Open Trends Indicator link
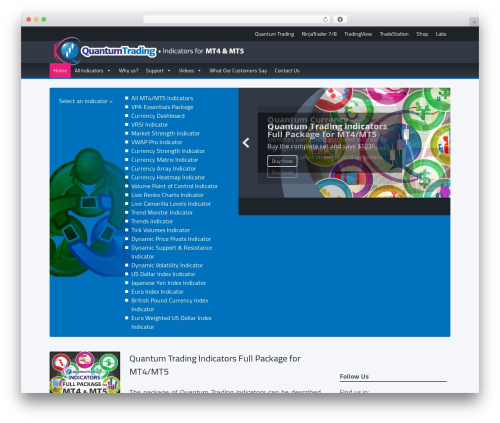Image resolution: width=500 pixels, height=423 pixels. [152, 221]
